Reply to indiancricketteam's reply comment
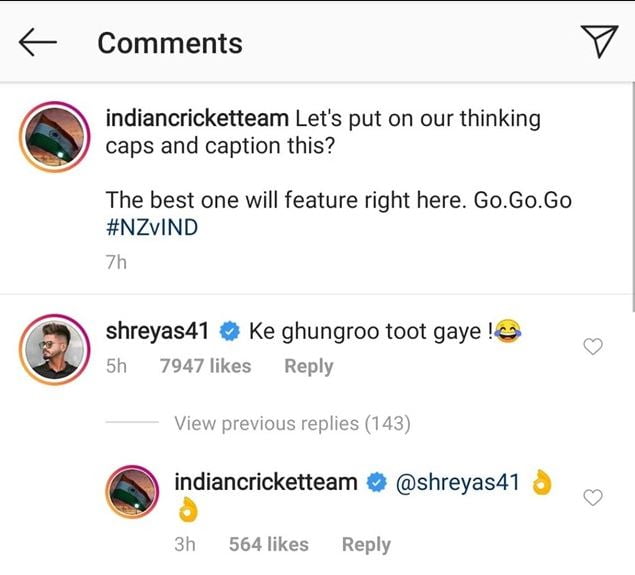 pyautogui.click(x=366, y=545)
